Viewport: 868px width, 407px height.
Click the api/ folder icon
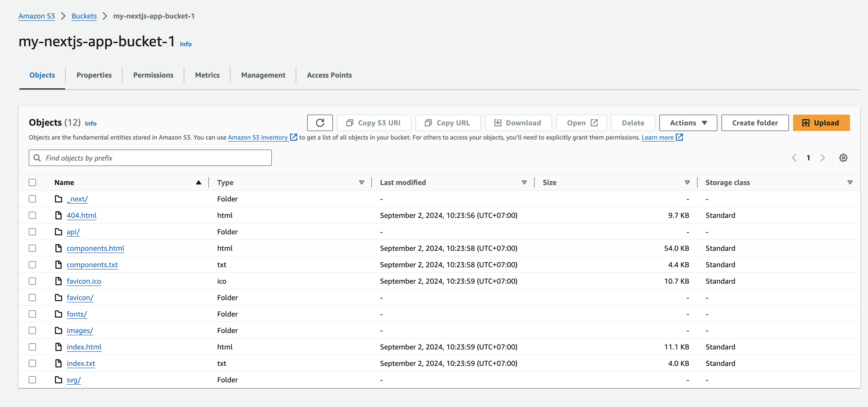point(59,232)
